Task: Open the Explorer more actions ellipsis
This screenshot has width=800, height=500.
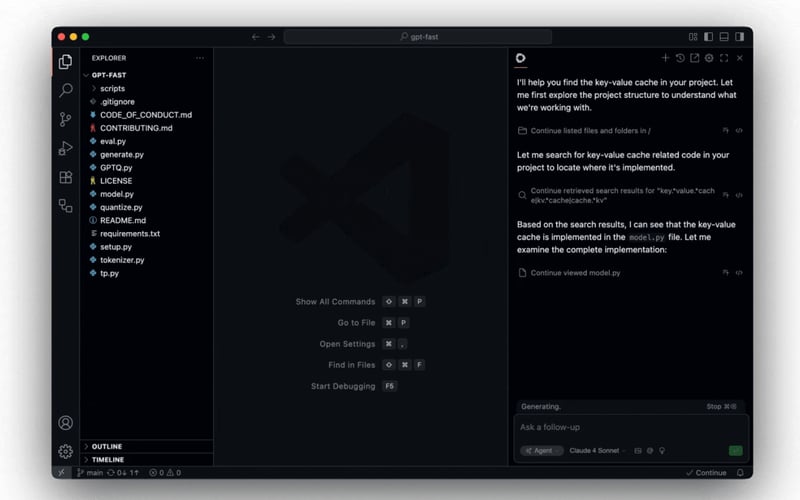Action: point(200,58)
